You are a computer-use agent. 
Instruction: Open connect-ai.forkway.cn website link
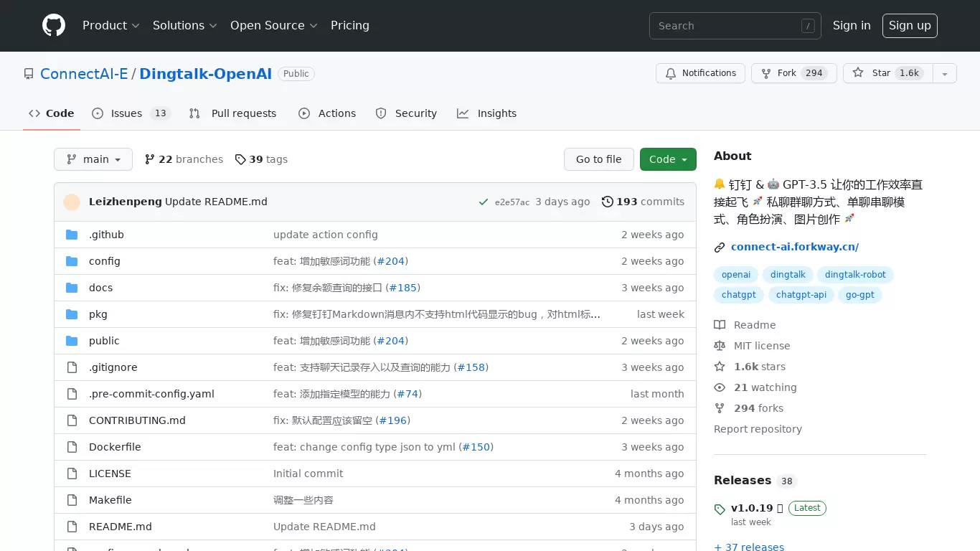pyautogui.click(x=794, y=247)
